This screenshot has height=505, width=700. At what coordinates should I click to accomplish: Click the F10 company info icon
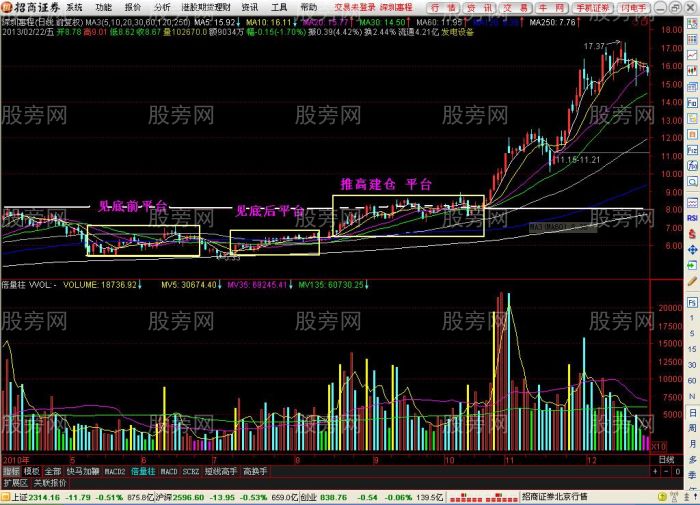pos(692,103)
